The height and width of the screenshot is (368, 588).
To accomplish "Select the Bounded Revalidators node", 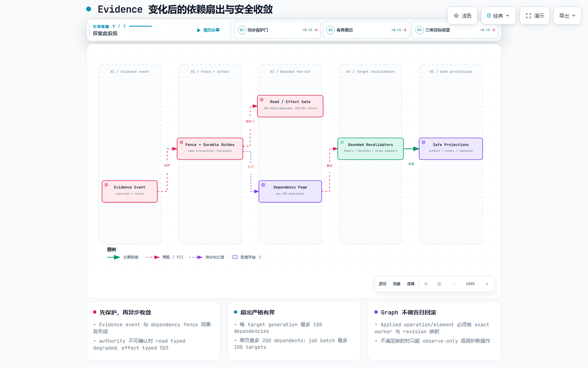I will pyautogui.click(x=371, y=149).
